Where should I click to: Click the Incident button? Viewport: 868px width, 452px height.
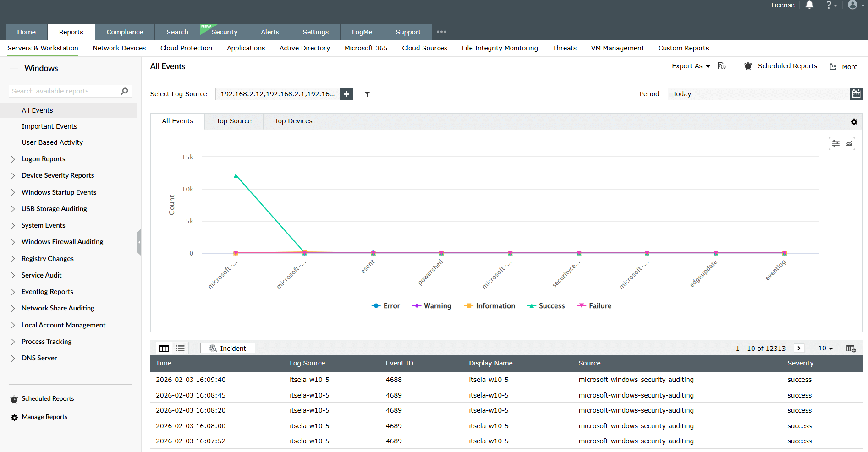pyautogui.click(x=228, y=348)
